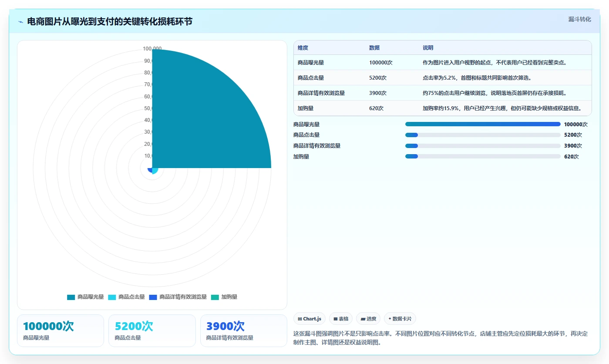609x364 pixels.
Task: Click the 100,000 axis tick label
Action: [152, 49]
